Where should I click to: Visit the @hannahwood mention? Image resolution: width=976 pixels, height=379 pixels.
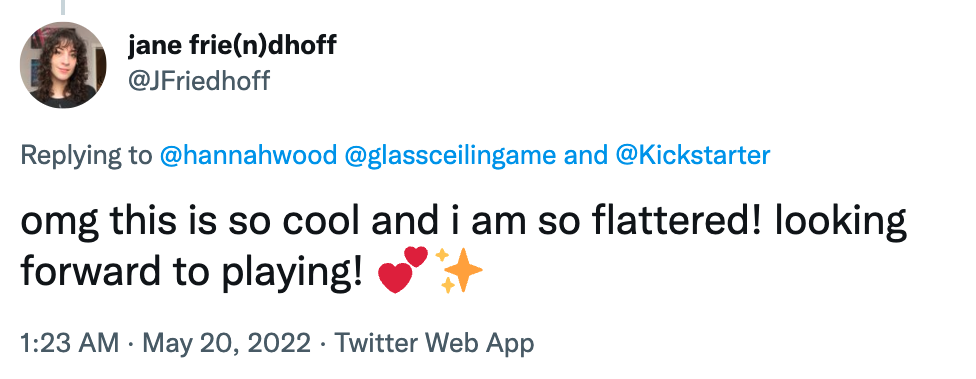click(248, 156)
